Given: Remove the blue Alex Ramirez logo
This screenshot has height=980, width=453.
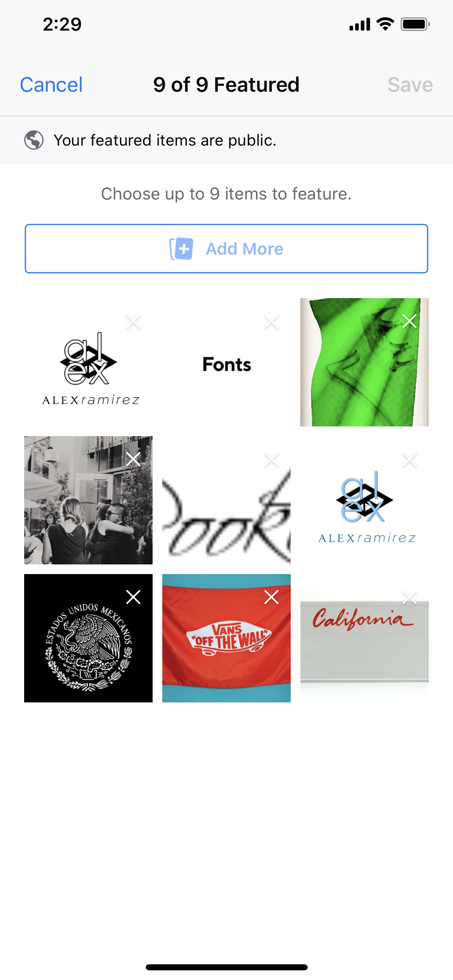Looking at the screenshot, I should [x=410, y=459].
